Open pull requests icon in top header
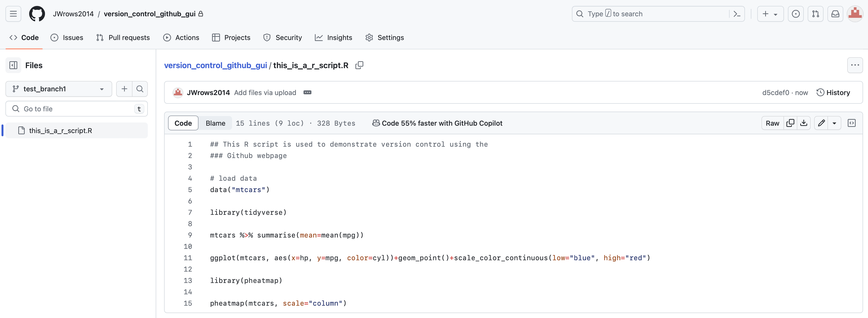The image size is (868, 318). click(815, 14)
